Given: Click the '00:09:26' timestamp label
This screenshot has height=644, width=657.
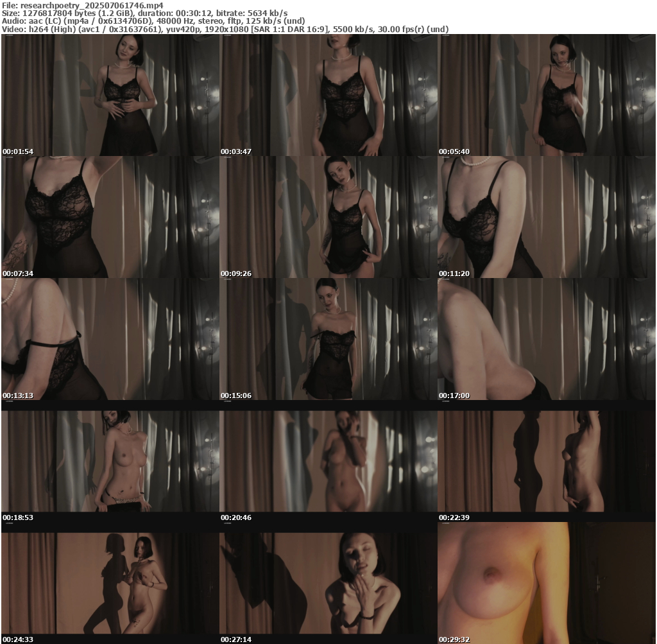Looking at the screenshot, I should click(236, 274).
